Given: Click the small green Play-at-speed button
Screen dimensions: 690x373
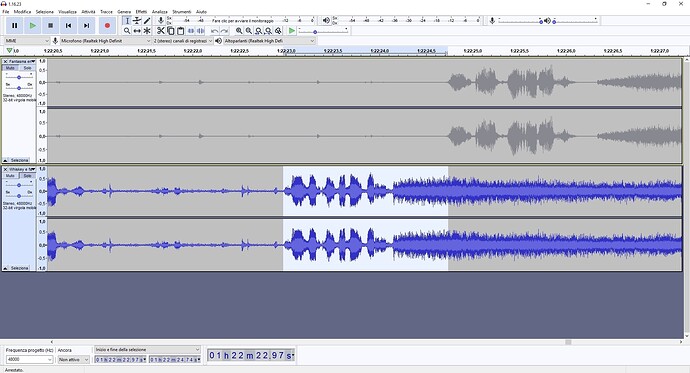Looking at the screenshot, I should [x=292, y=31].
